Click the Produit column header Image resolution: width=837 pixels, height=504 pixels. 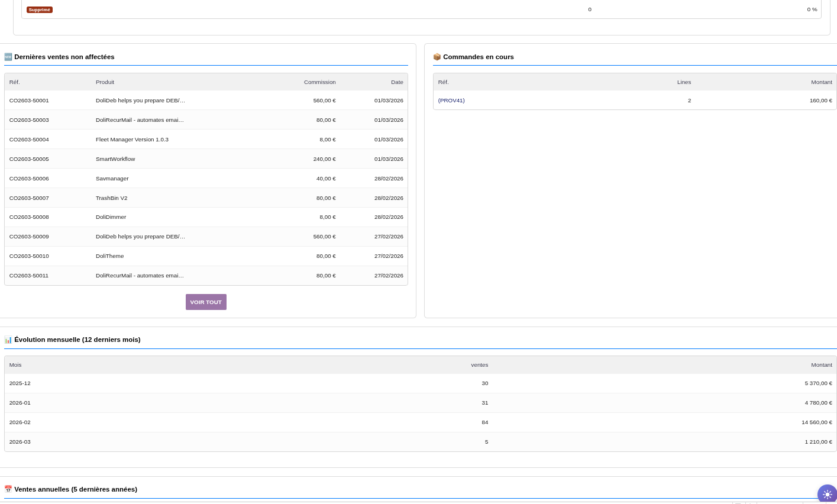coord(105,82)
